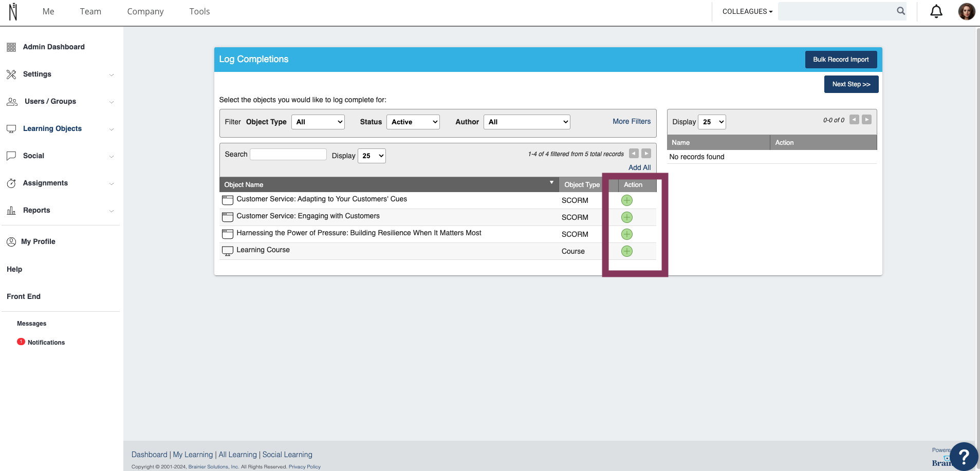Screen dimensions: 980x471
Task: Expand the Settings sidebar section
Action: tap(112, 75)
